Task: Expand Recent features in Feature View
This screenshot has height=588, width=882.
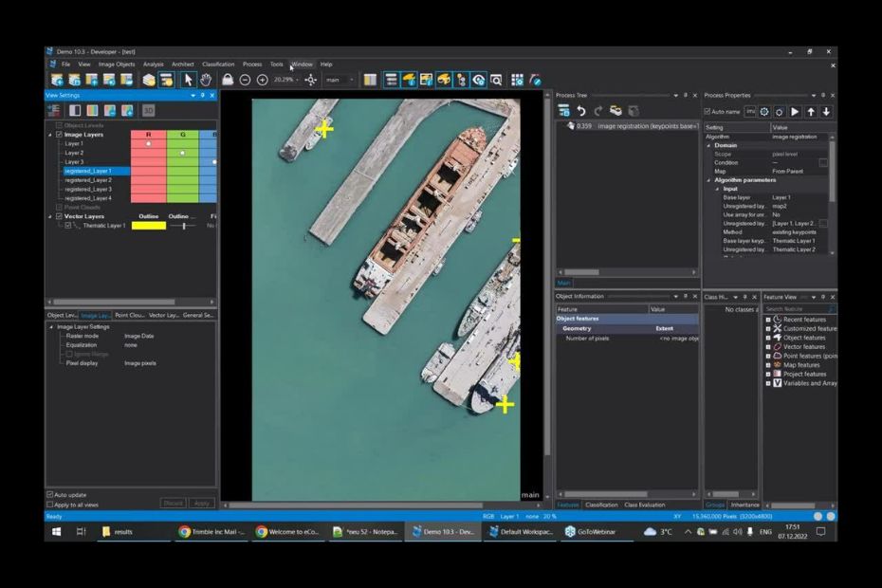Action: coord(768,320)
